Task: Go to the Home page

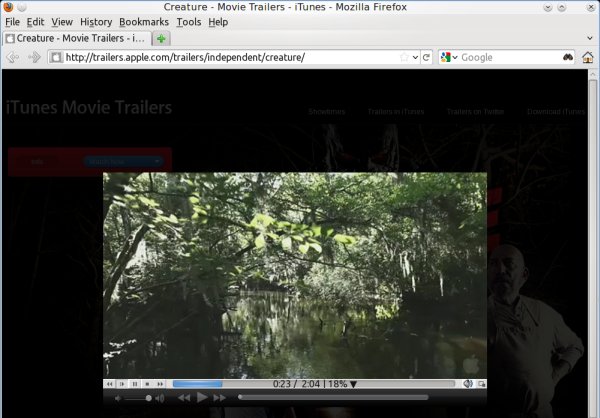Action: [x=587, y=57]
